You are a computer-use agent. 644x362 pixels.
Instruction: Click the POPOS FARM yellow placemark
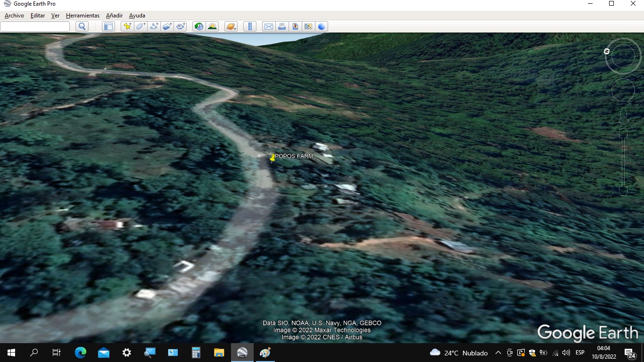click(272, 158)
